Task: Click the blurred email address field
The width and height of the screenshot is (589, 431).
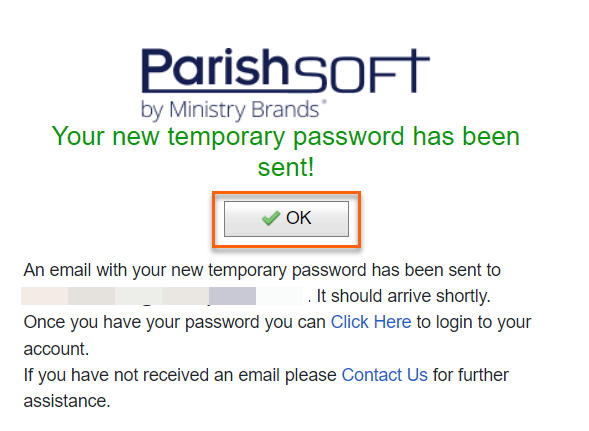Action: point(162,296)
